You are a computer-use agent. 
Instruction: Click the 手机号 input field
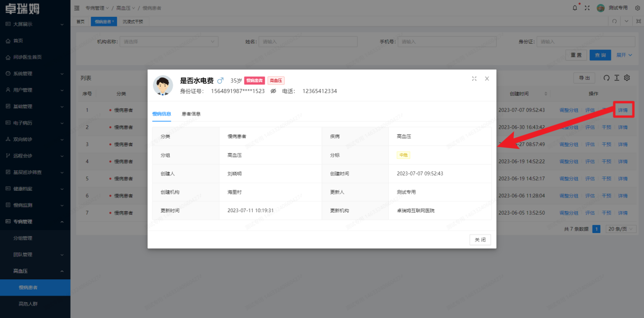tap(447, 42)
